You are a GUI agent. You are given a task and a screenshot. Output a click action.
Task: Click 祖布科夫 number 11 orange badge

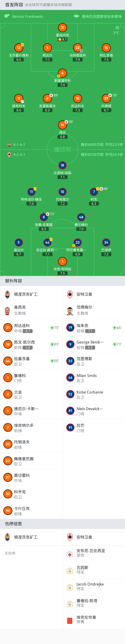(x=19, y=98)
